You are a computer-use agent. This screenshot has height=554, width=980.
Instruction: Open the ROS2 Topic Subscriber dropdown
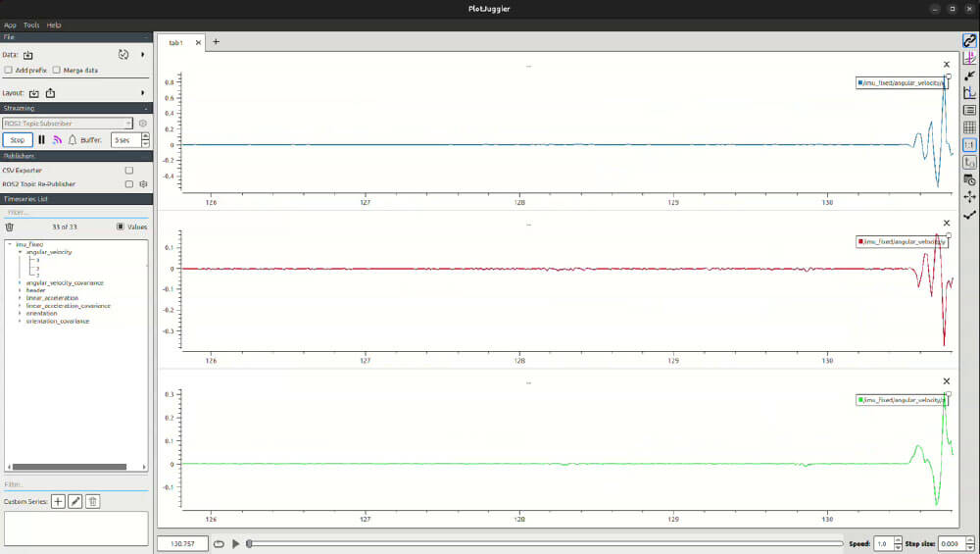[x=68, y=124]
